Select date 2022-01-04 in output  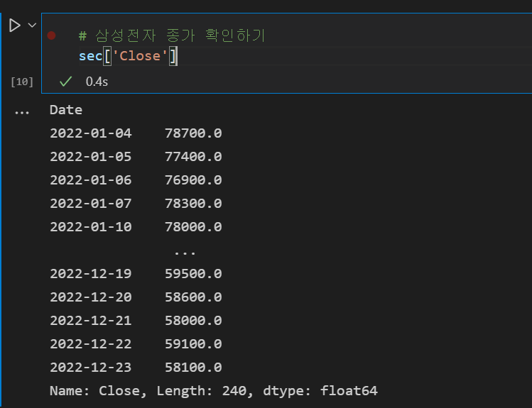[x=91, y=133]
